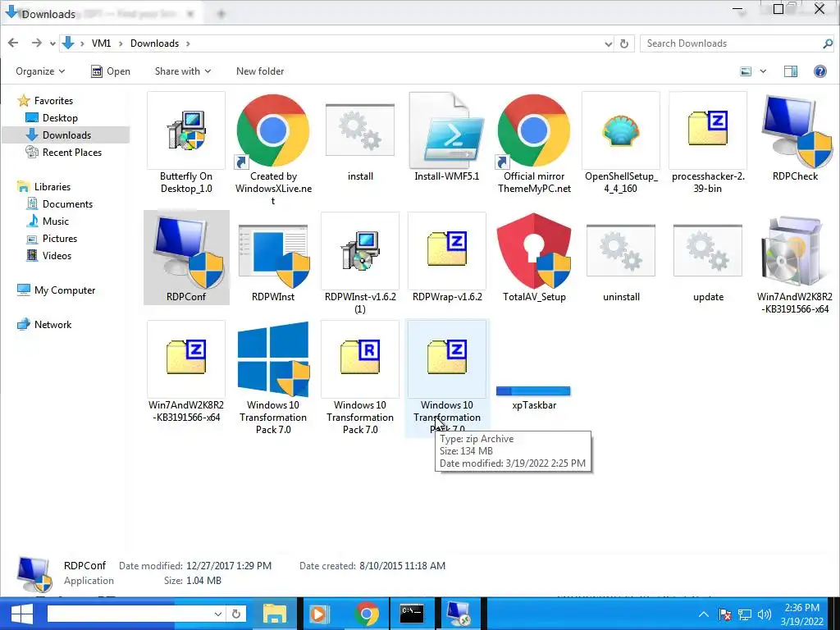This screenshot has width=840, height=630.
Task: Select the install batch file icon
Action: click(x=360, y=130)
